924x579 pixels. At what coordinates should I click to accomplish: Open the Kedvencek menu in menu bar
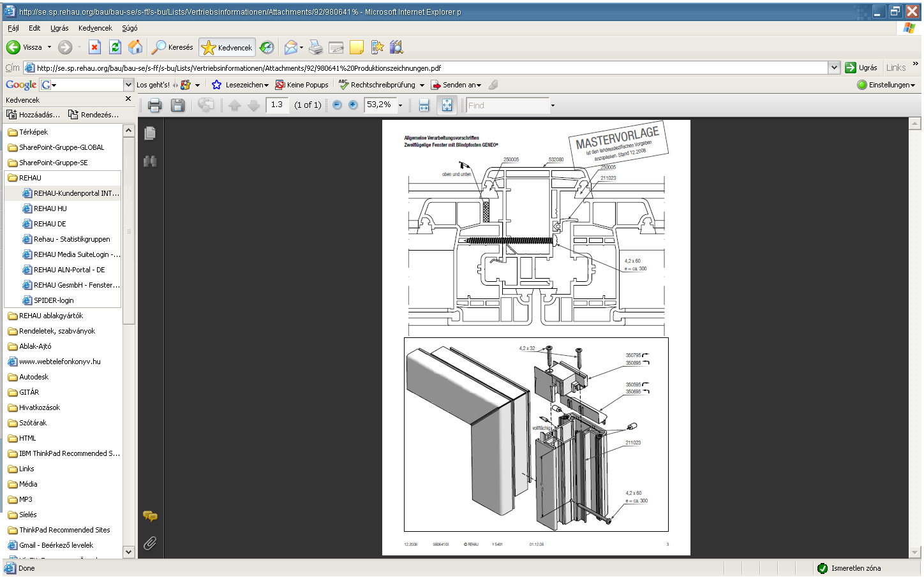pos(95,28)
